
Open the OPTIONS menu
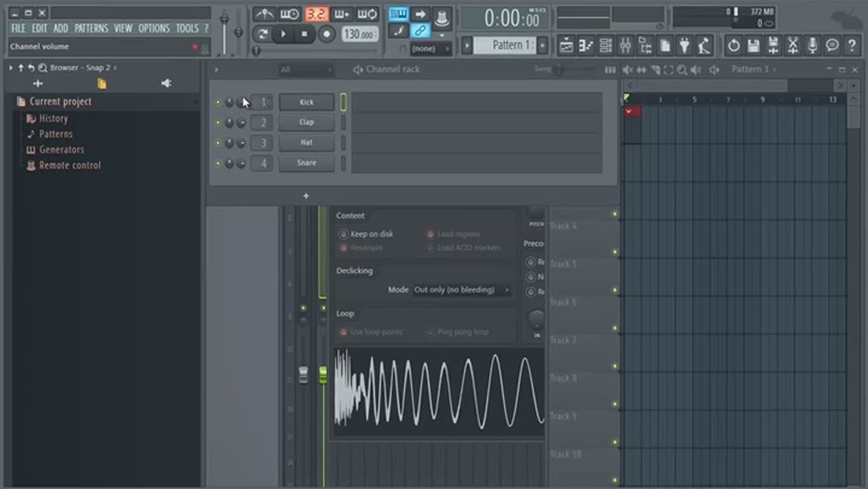pyautogui.click(x=154, y=28)
